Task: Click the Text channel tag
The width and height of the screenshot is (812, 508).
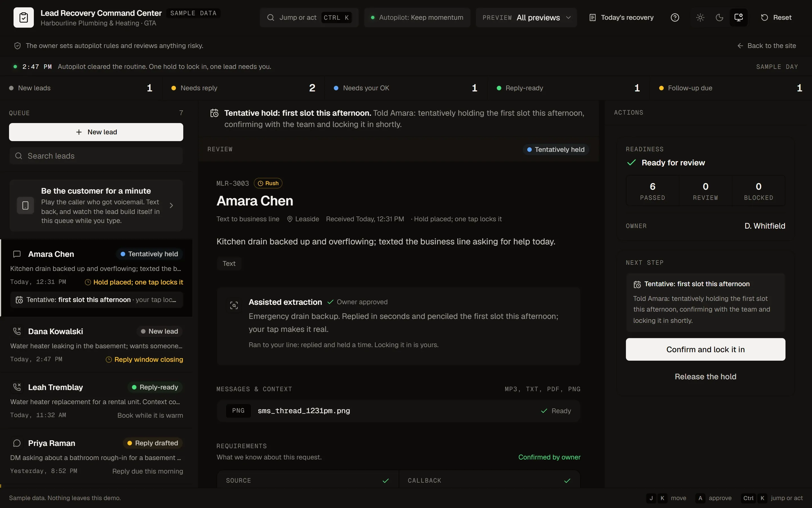Action: pos(229,263)
